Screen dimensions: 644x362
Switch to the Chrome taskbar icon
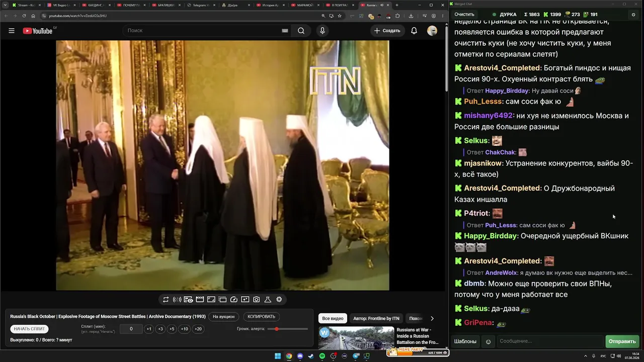[x=289, y=356]
